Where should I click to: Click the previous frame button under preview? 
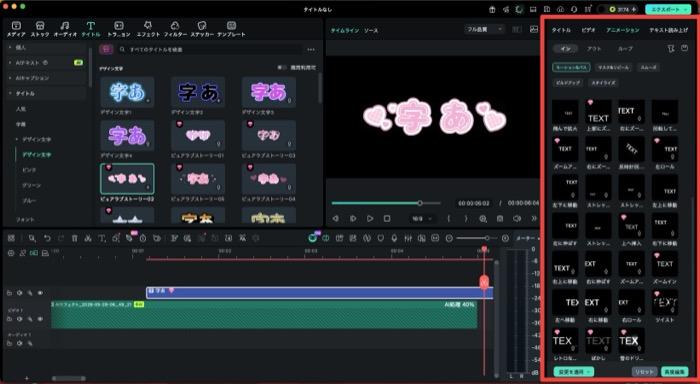tap(335, 218)
